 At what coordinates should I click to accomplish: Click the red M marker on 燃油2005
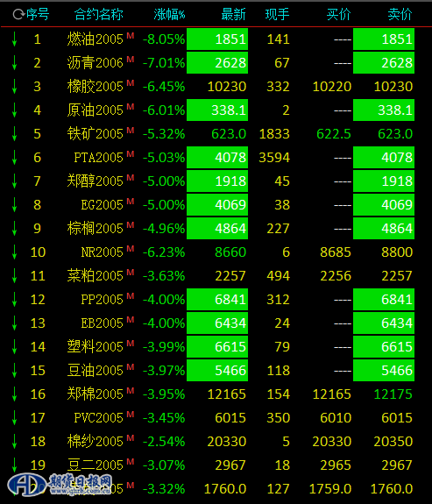[131, 36]
